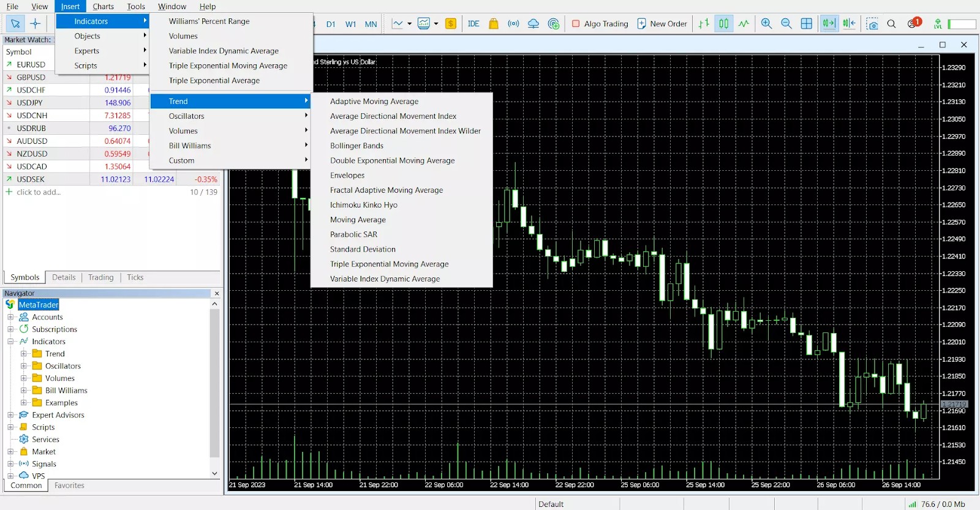Open the Oscillators submenu
The width and height of the screenshot is (980, 510).
pos(231,116)
